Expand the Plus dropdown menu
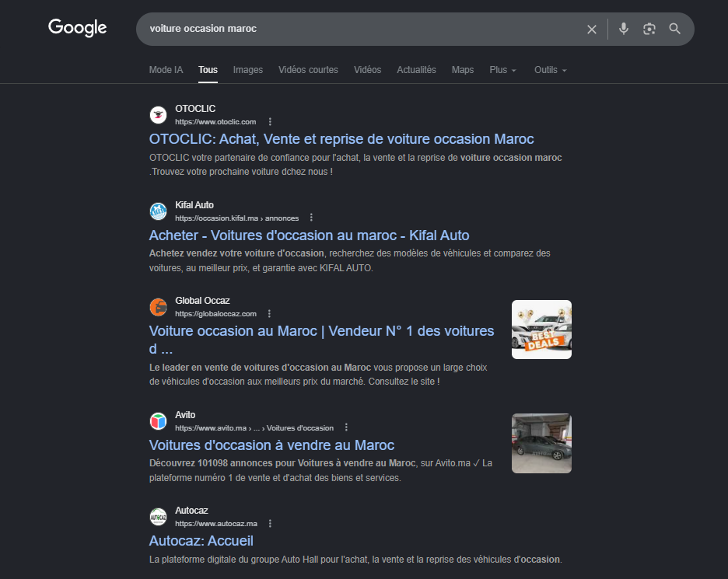This screenshot has width=728, height=579. point(502,70)
